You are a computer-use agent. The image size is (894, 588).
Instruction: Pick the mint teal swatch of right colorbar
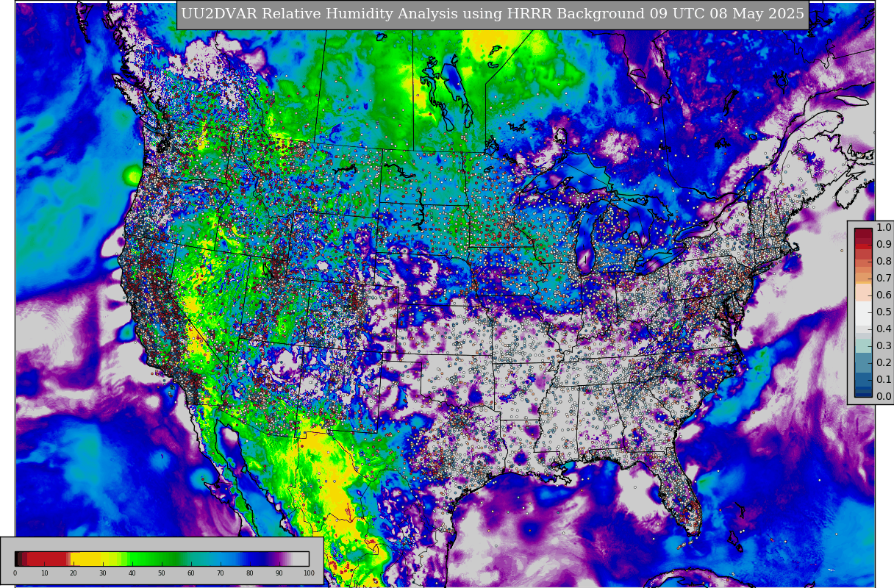tap(863, 346)
